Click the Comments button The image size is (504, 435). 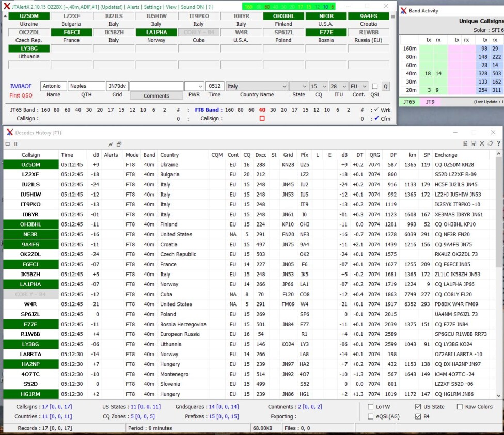(156, 96)
